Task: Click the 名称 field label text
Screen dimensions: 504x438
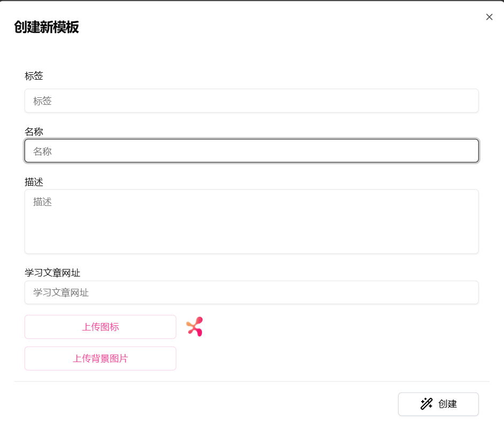Action: pyautogui.click(x=34, y=132)
